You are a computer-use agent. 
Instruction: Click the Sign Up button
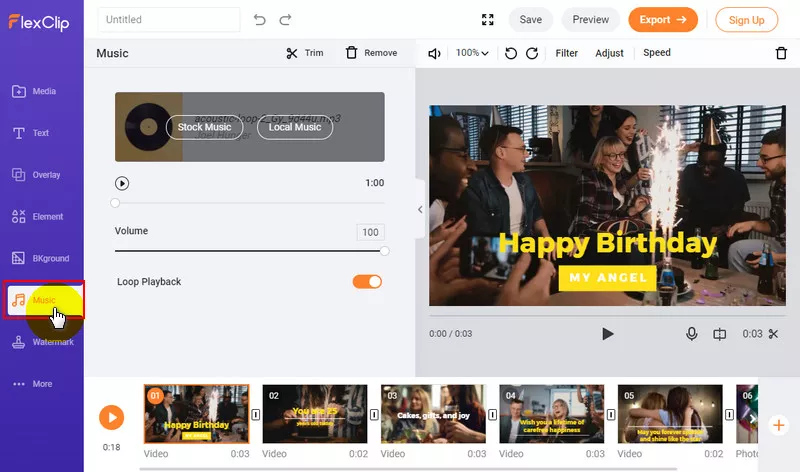746,20
